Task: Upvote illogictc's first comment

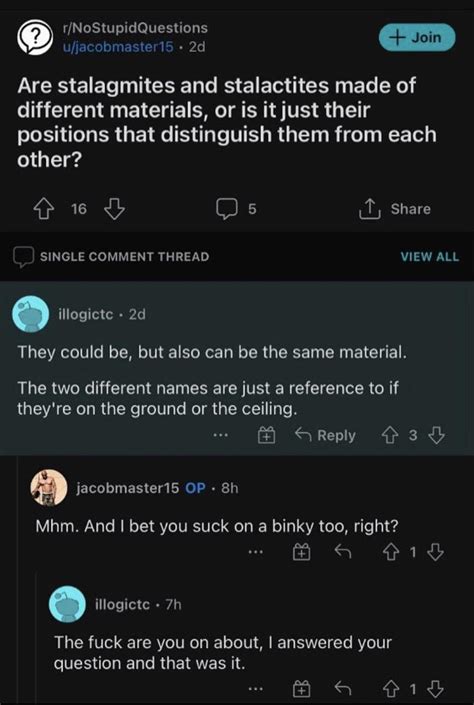Action: coord(389,435)
